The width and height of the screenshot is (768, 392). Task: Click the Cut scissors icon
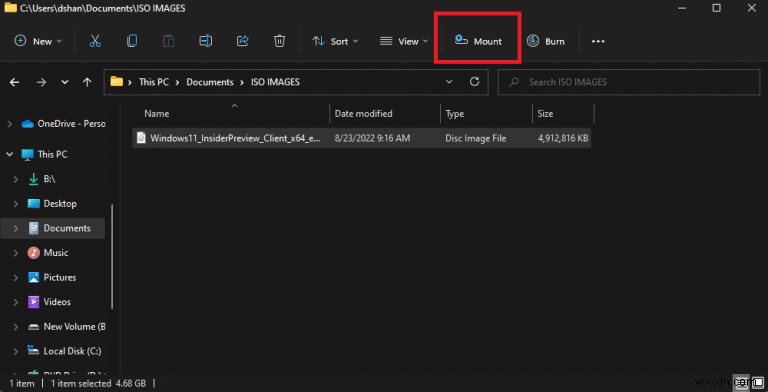(x=95, y=41)
